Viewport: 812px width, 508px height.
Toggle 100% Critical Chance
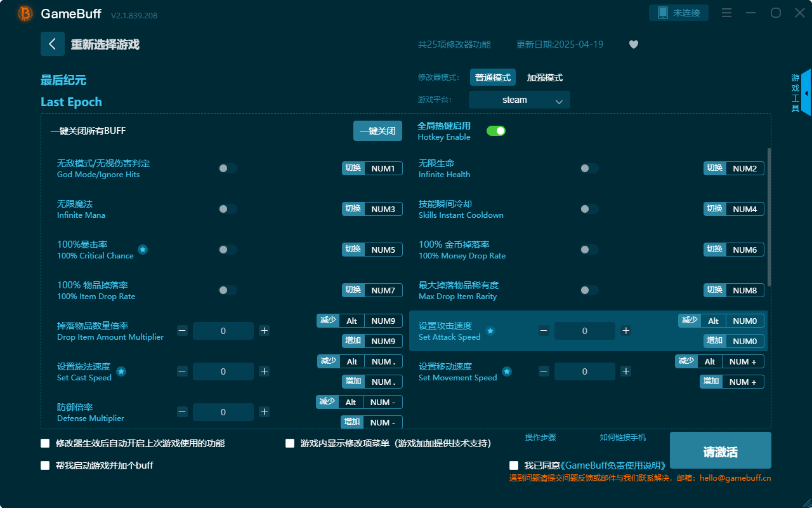tap(228, 250)
